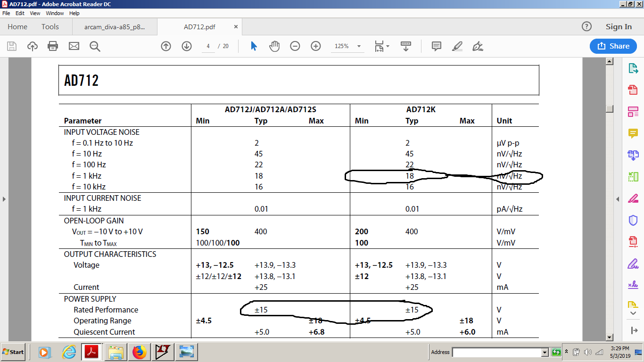Open Comment tool in right sidebar
Viewport: 644px width, 362px height.
click(x=633, y=133)
